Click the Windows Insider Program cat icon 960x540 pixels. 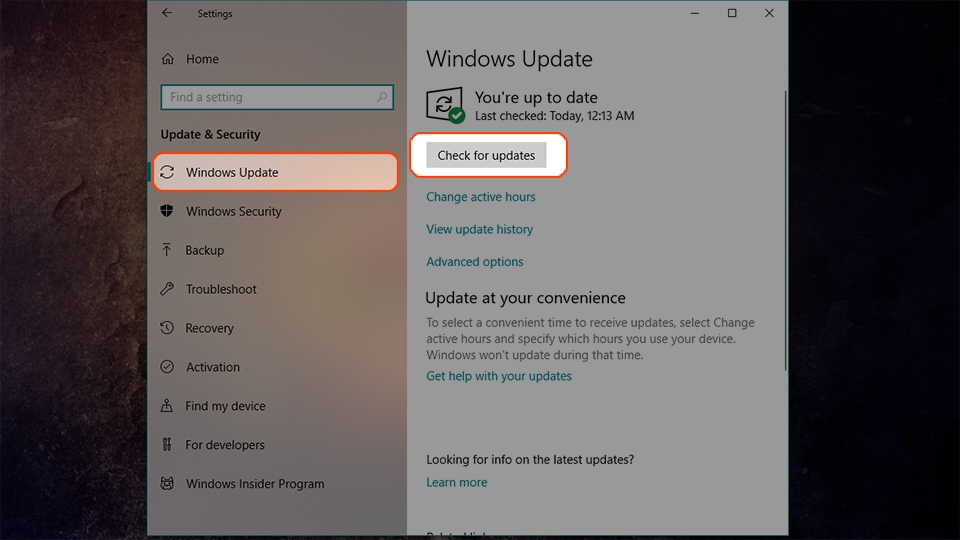click(x=167, y=483)
